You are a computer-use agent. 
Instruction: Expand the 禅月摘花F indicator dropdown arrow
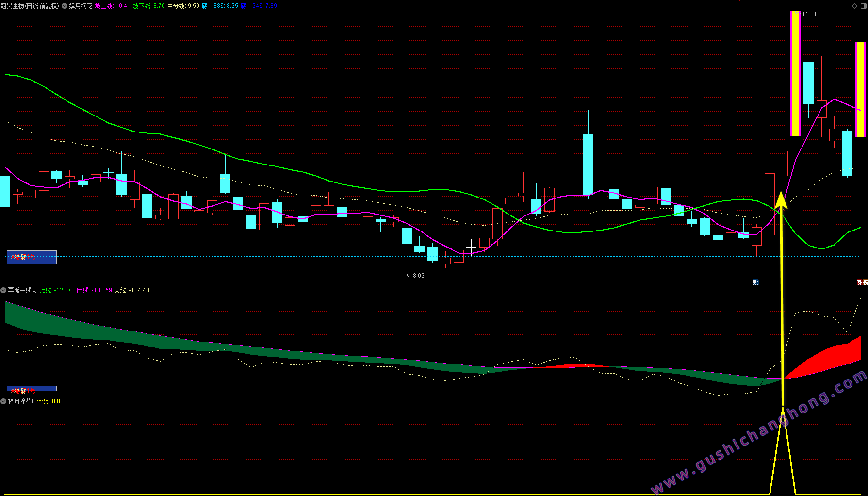pyautogui.click(x=3, y=401)
